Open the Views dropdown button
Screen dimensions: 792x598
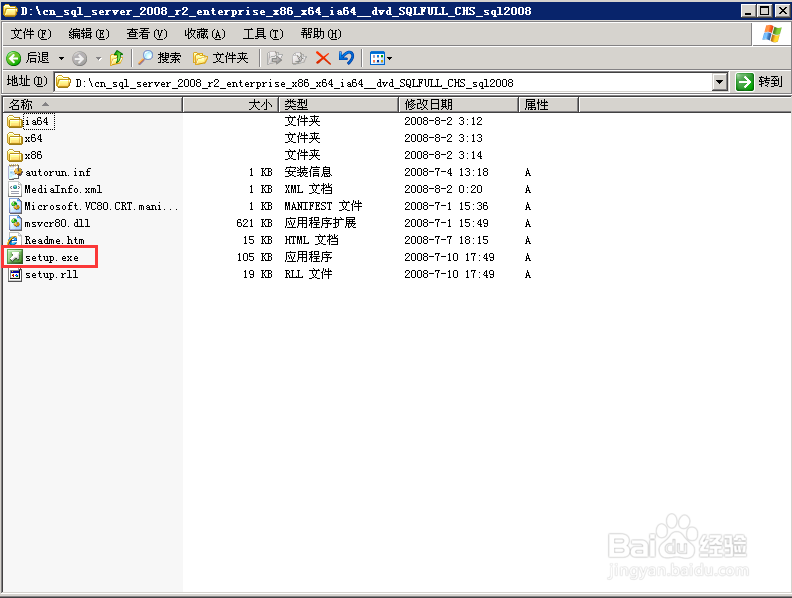coord(381,59)
